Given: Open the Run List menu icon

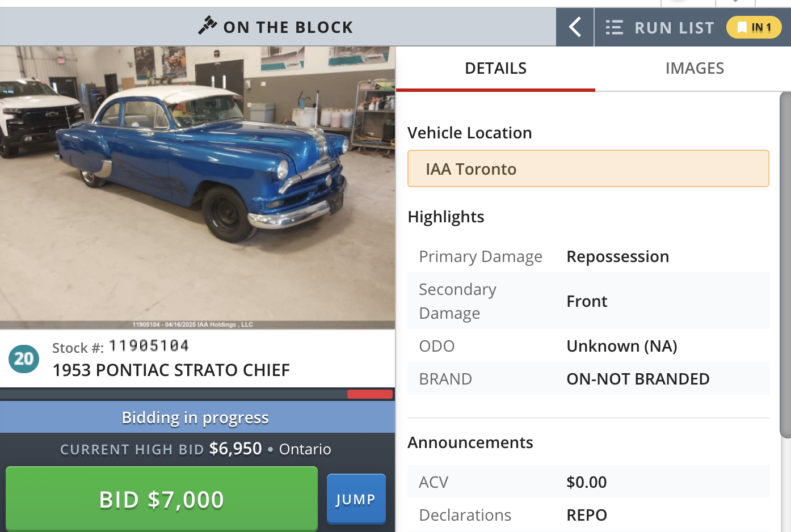Looking at the screenshot, I should (614, 27).
